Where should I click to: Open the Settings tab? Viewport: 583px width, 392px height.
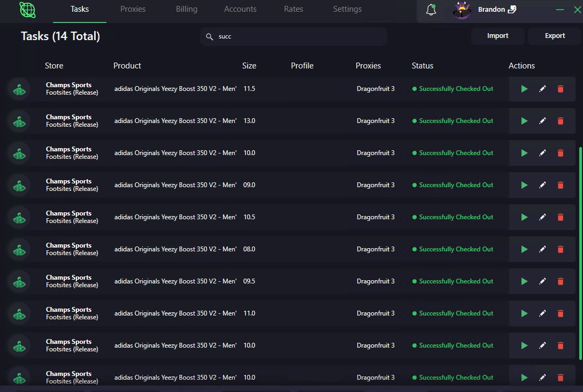click(347, 9)
